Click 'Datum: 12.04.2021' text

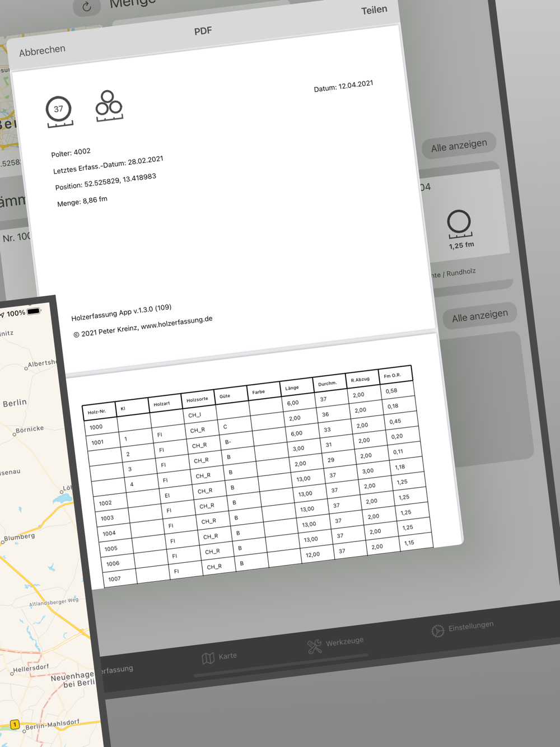click(343, 86)
